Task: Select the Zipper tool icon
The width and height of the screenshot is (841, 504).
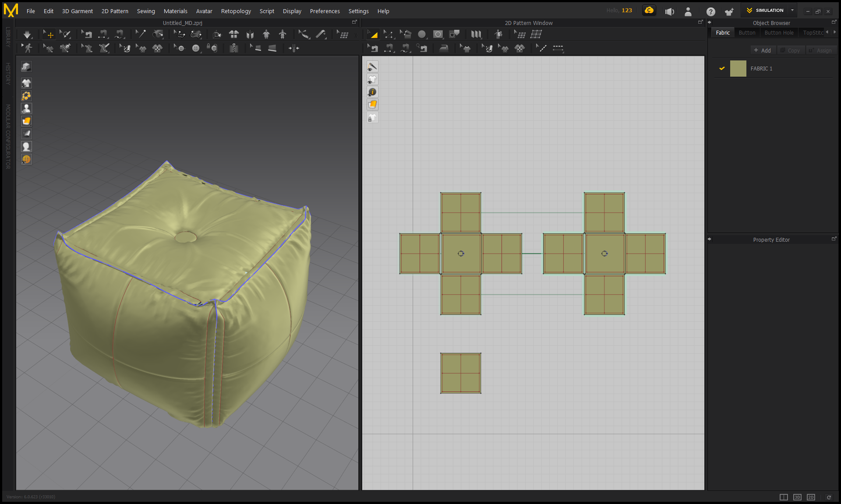Action: (234, 48)
